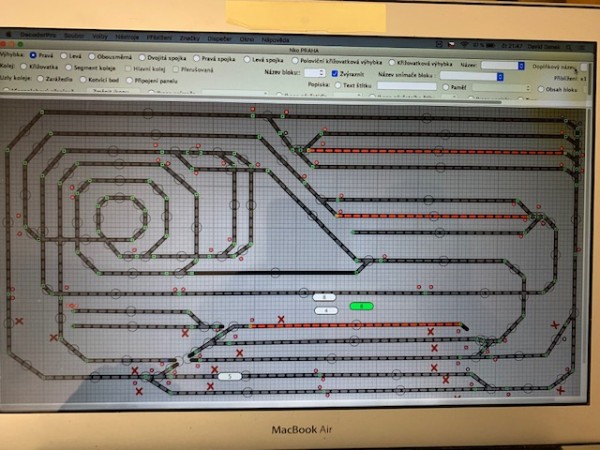Select the Obsah bloku radio button
Viewport: 600px width, 450px height.
541,89
